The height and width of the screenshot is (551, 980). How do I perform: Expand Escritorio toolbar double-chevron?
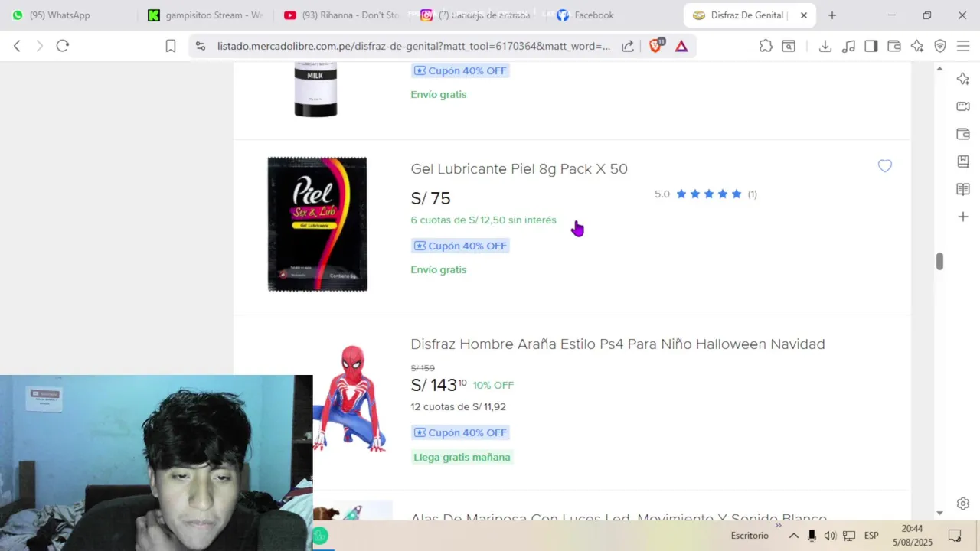(779, 526)
